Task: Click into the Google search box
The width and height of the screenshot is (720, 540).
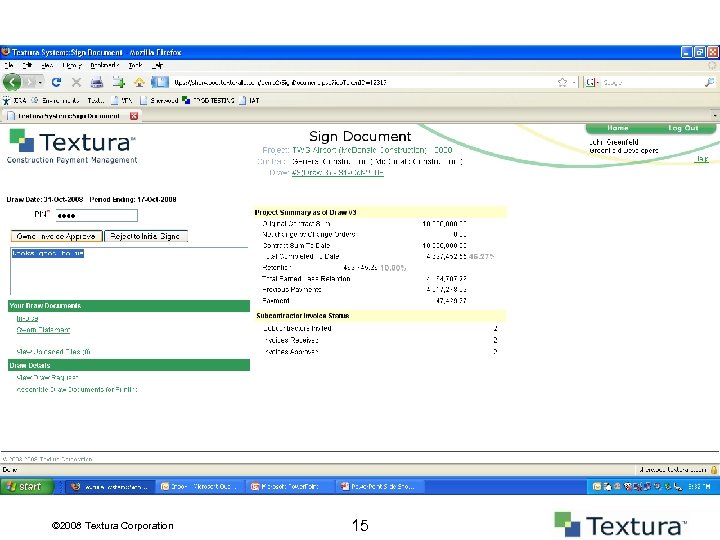Action: pyautogui.click(x=652, y=83)
